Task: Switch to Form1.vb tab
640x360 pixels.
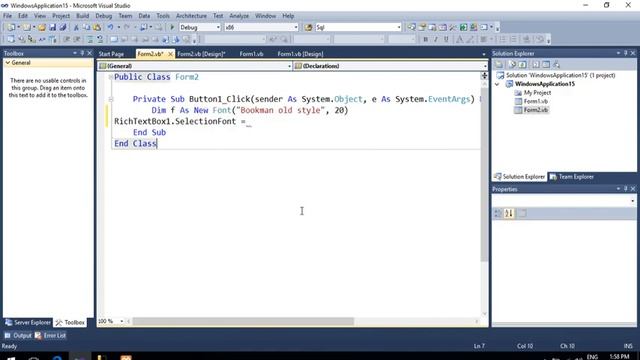Action: tap(251, 54)
